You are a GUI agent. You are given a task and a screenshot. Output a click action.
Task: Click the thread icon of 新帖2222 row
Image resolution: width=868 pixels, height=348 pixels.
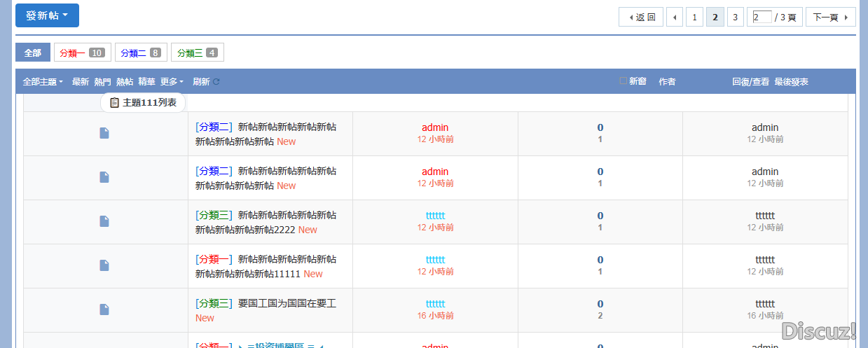pos(104,221)
